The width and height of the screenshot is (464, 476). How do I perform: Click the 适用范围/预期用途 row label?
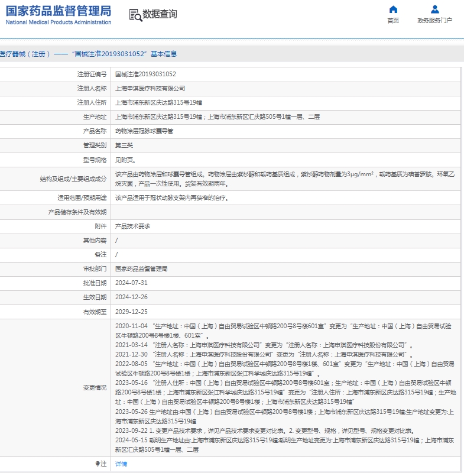(82, 198)
